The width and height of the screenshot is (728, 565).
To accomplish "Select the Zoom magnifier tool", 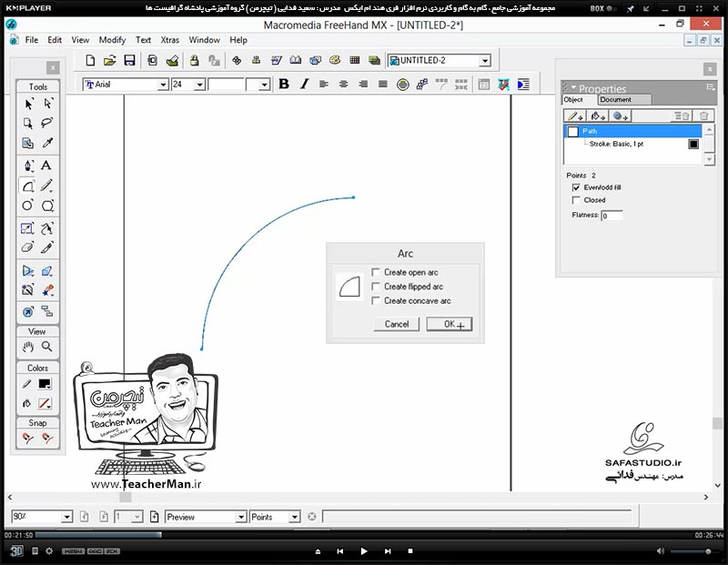I will coord(47,347).
